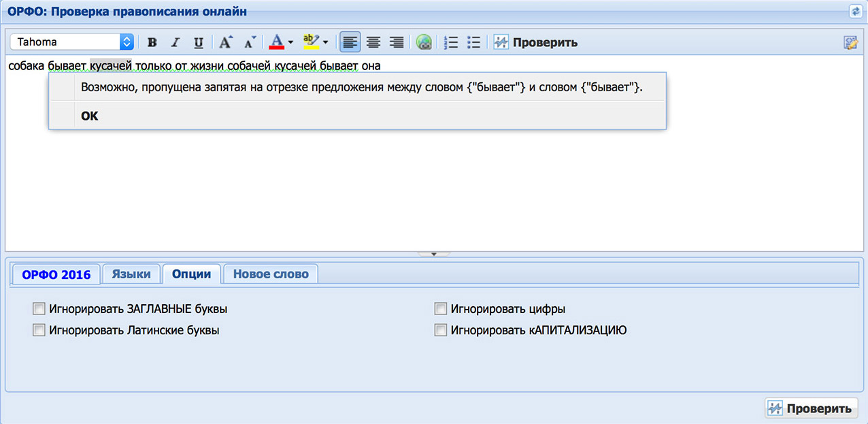Screen dimensions: 868x424
Task: Apply the red font color
Action: (x=276, y=42)
